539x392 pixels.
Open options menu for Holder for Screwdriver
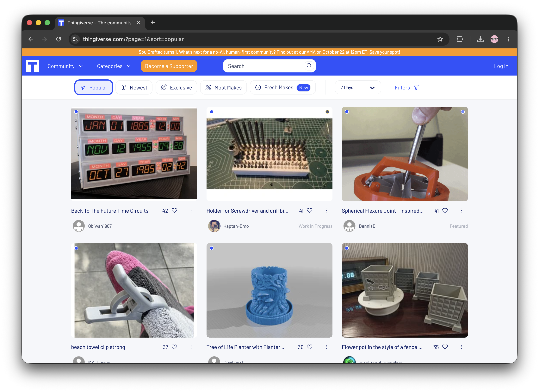tap(326, 211)
